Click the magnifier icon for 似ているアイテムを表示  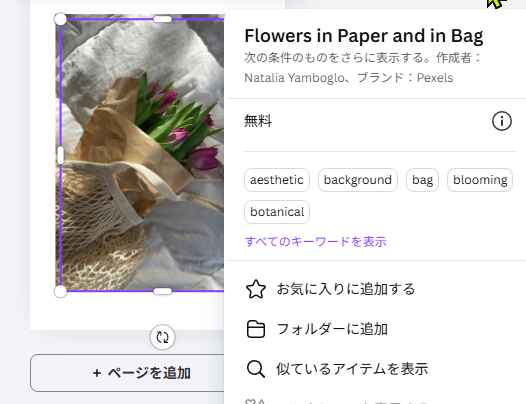click(256, 369)
